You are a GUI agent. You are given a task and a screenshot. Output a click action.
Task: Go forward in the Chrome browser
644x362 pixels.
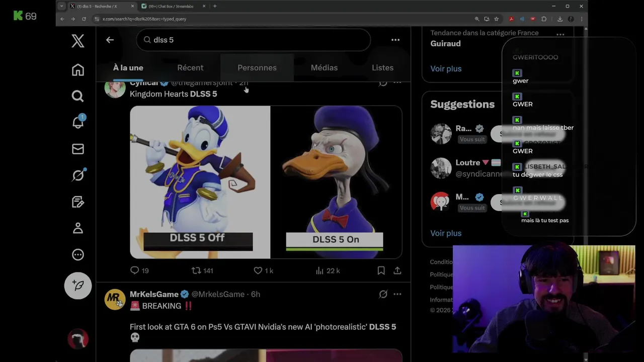pos(73,19)
